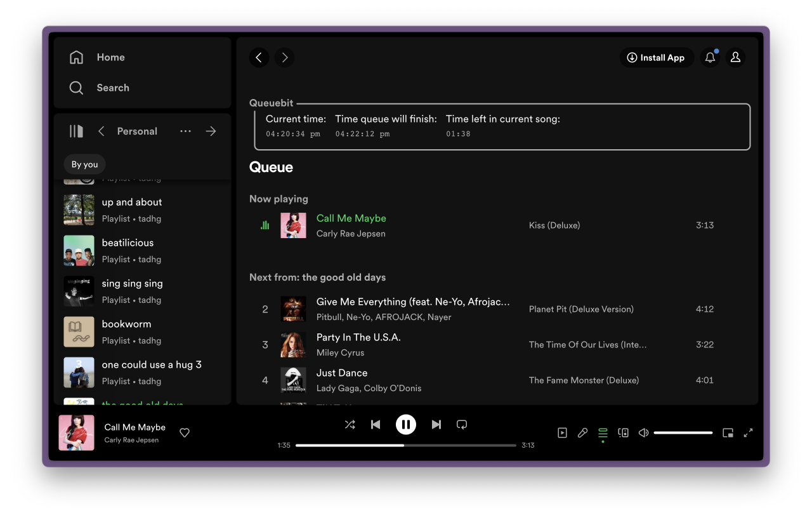The image size is (812, 508).
Task: Enter full screen mode
Action: pyautogui.click(x=749, y=433)
